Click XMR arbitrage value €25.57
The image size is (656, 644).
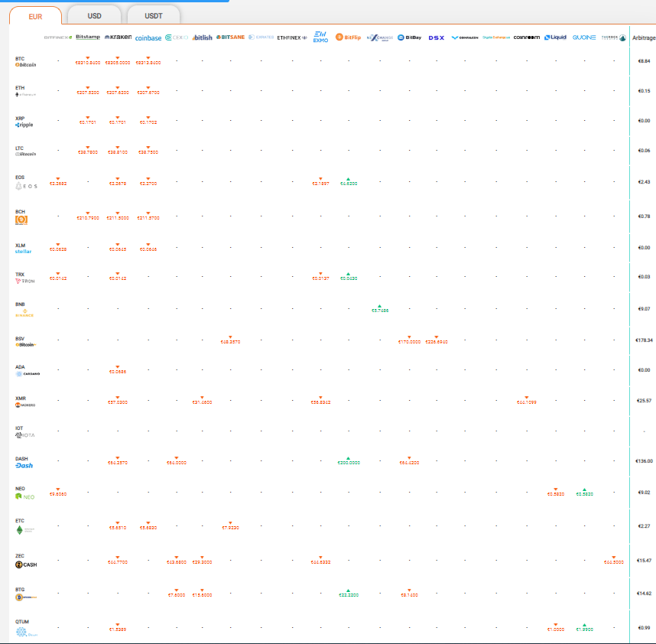coord(644,401)
